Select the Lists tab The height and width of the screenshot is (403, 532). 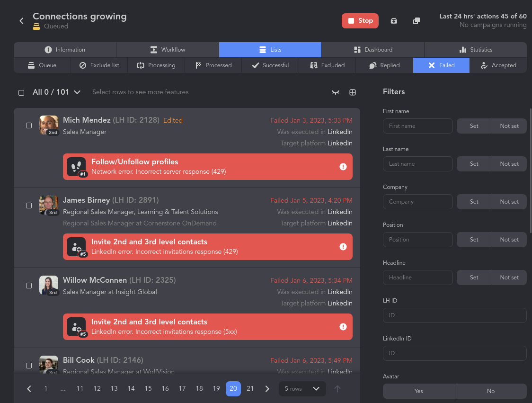[270, 50]
